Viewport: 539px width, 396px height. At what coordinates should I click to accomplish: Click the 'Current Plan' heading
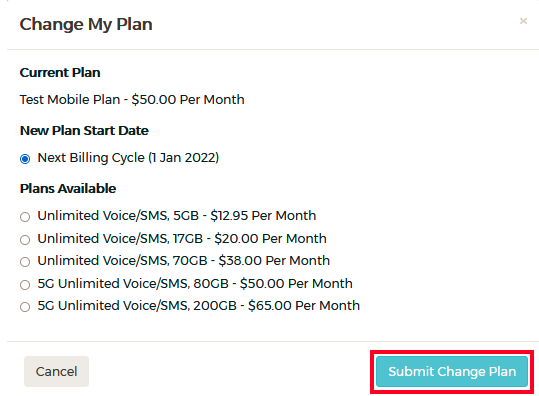pos(60,73)
